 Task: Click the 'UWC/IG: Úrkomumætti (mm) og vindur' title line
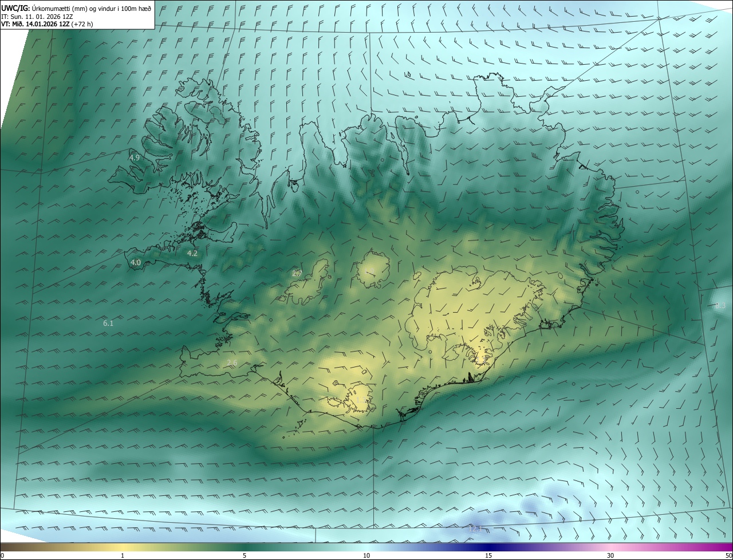pyautogui.click(x=76, y=7)
